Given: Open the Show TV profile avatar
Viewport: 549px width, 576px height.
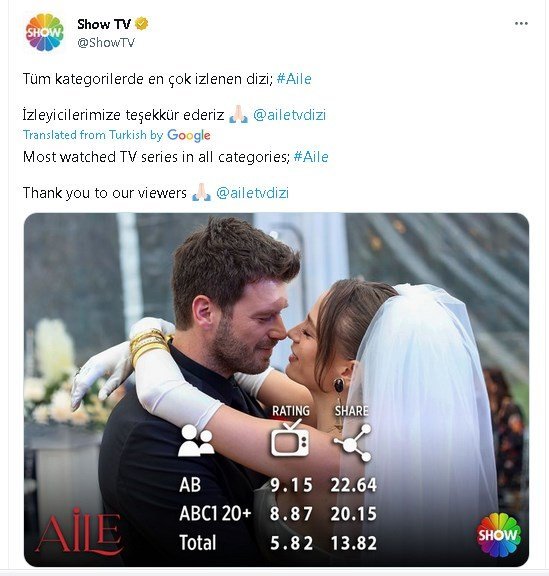Looking at the screenshot, I should tap(44, 33).
